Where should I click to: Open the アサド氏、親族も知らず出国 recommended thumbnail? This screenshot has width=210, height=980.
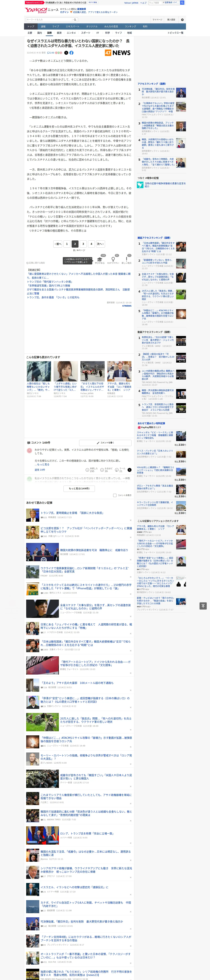click(119, 371)
